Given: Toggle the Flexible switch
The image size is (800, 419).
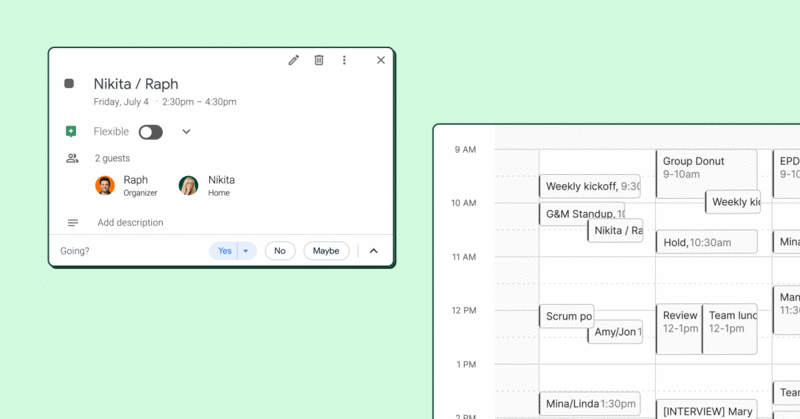Looking at the screenshot, I should point(151,132).
